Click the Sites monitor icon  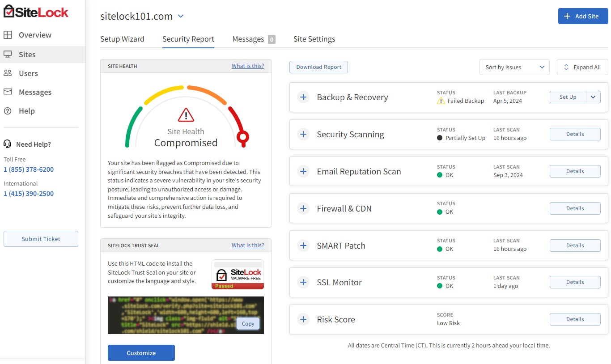[8, 55]
